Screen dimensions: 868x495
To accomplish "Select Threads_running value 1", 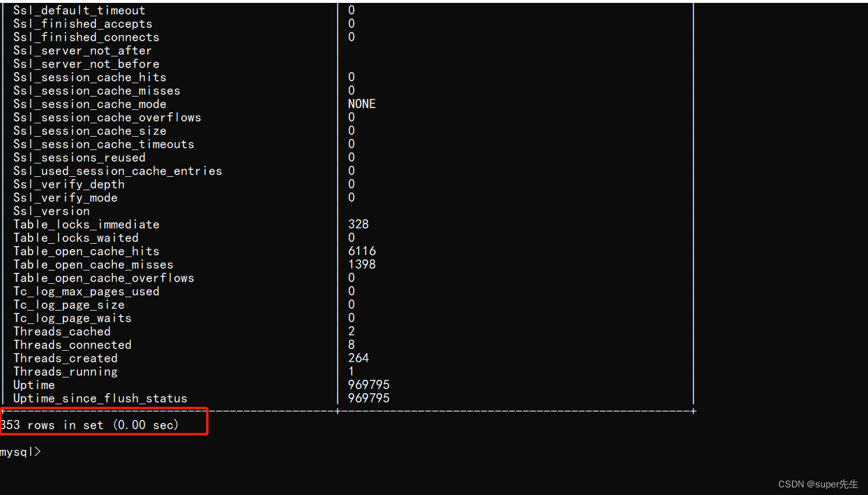I will point(351,372).
